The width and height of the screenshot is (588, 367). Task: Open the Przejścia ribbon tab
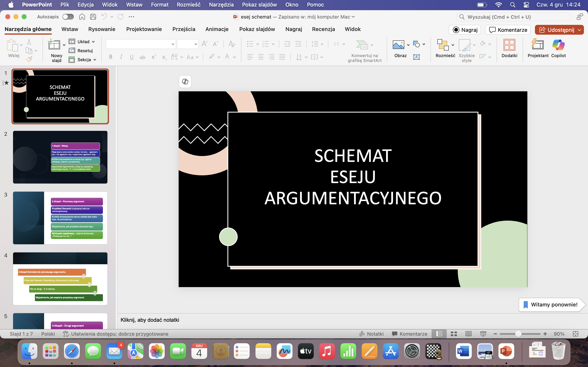tap(184, 29)
